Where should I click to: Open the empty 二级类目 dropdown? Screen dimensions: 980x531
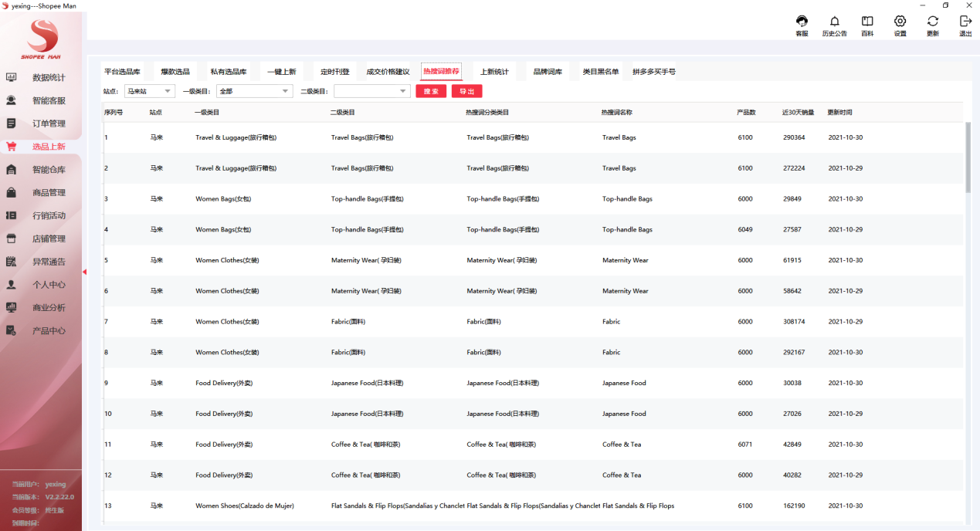click(x=371, y=91)
